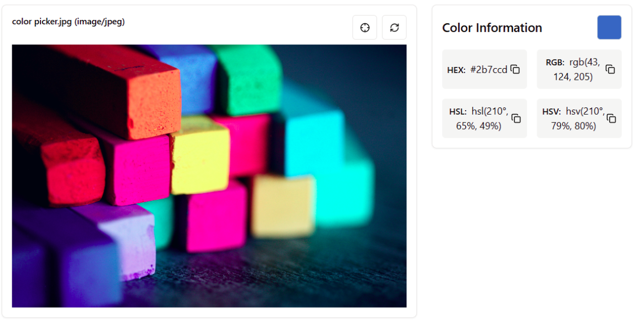
Task: Select the crosshair eyedropper tool icon
Action: pos(364,27)
